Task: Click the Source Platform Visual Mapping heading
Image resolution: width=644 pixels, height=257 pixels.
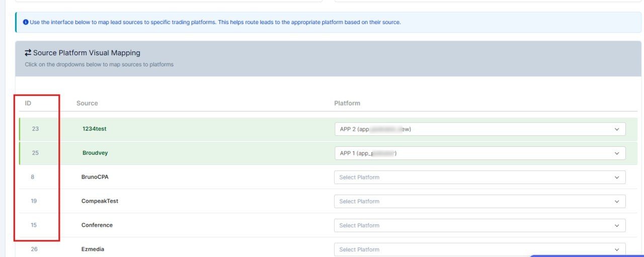Action: 87,53
